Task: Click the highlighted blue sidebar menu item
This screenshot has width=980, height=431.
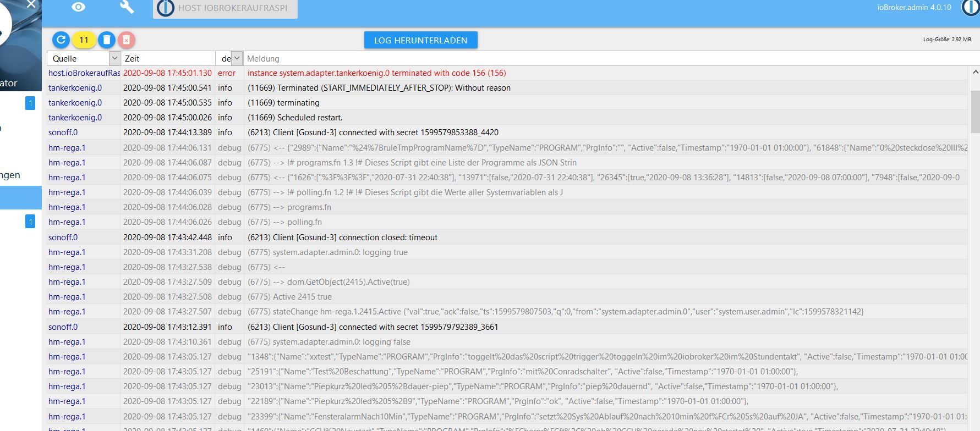Action: pos(21,197)
